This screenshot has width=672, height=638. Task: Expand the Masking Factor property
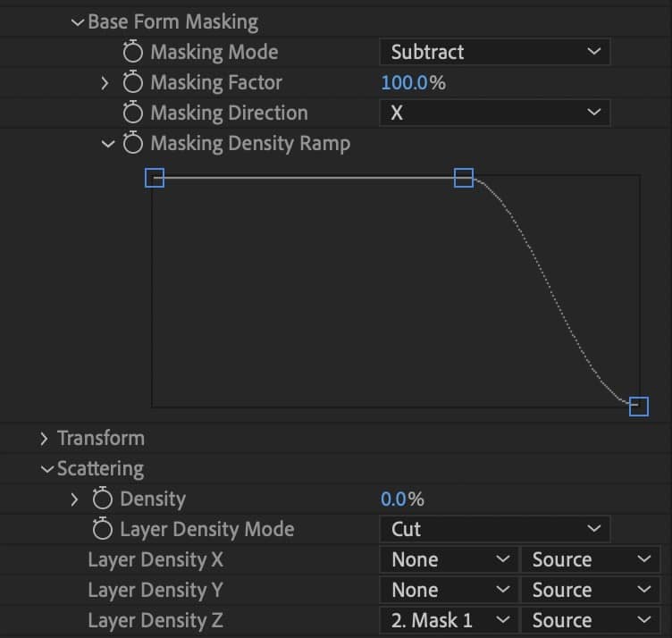105,83
